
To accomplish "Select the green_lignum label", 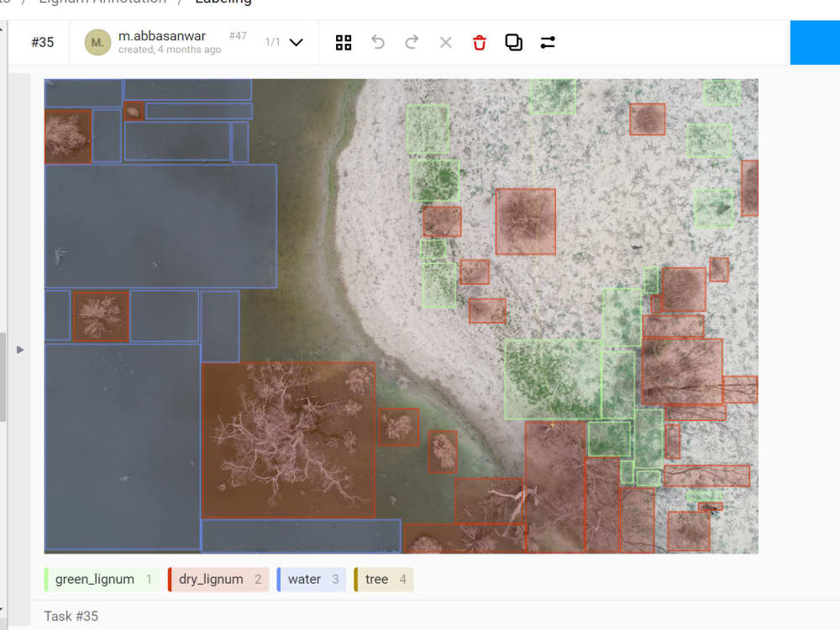I will pyautogui.click(x=102, y=579).
